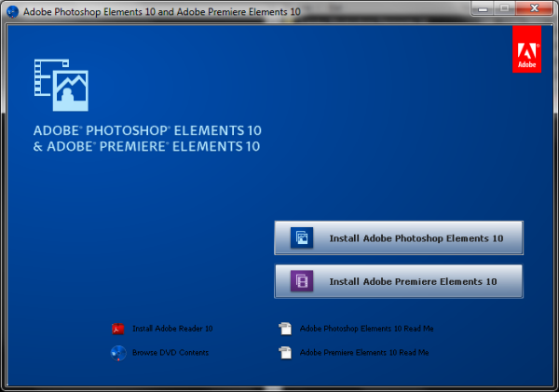This screenshot has height=392, width=559.
Task: Open Adobe Premiere Elements 10 Read Me
Action: (x=364, y=353)
